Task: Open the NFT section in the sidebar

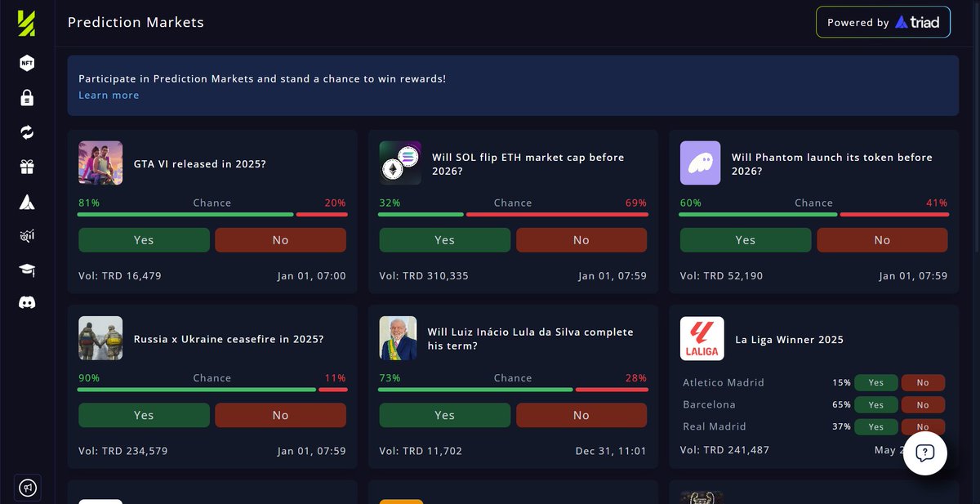Action: point(27,62)
